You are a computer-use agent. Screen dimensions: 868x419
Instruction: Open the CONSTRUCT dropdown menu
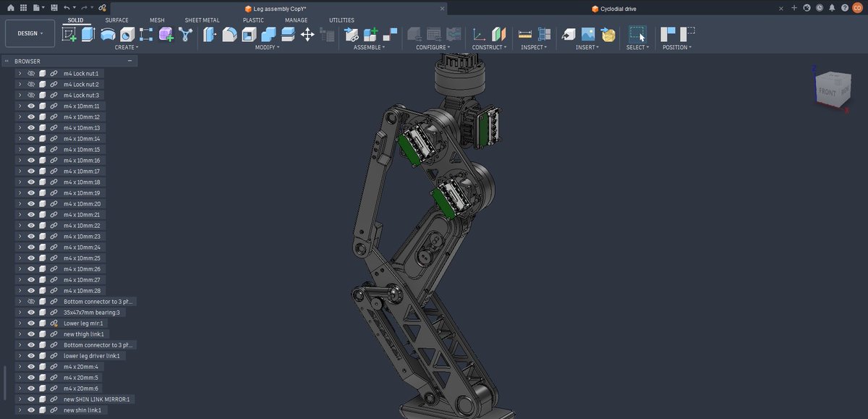pos(489,48)
